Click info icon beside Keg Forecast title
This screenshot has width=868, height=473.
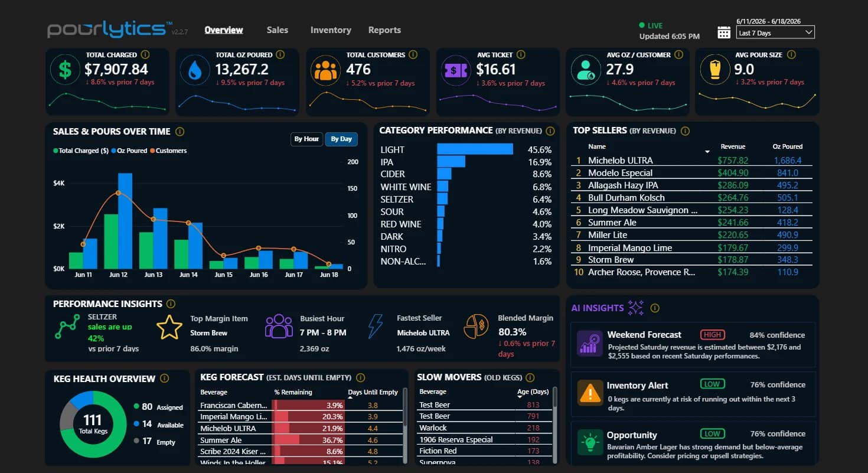(361, 377)
